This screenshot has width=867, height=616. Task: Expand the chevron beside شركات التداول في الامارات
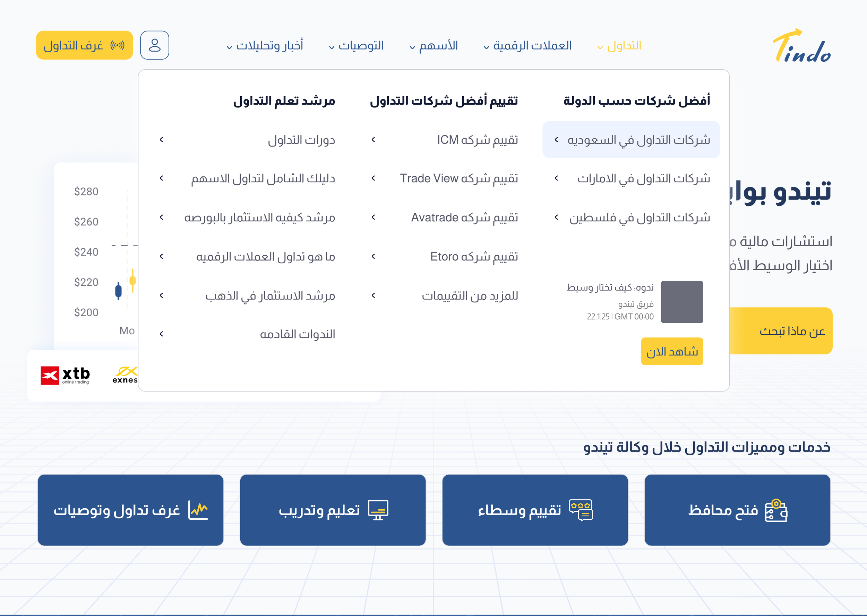pos(556,178)
